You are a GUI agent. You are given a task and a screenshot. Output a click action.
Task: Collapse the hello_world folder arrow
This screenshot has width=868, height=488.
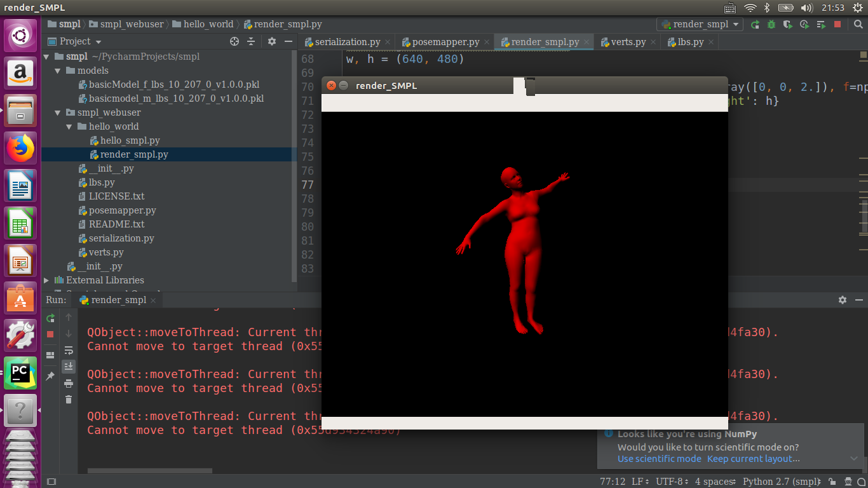[69, 126]
